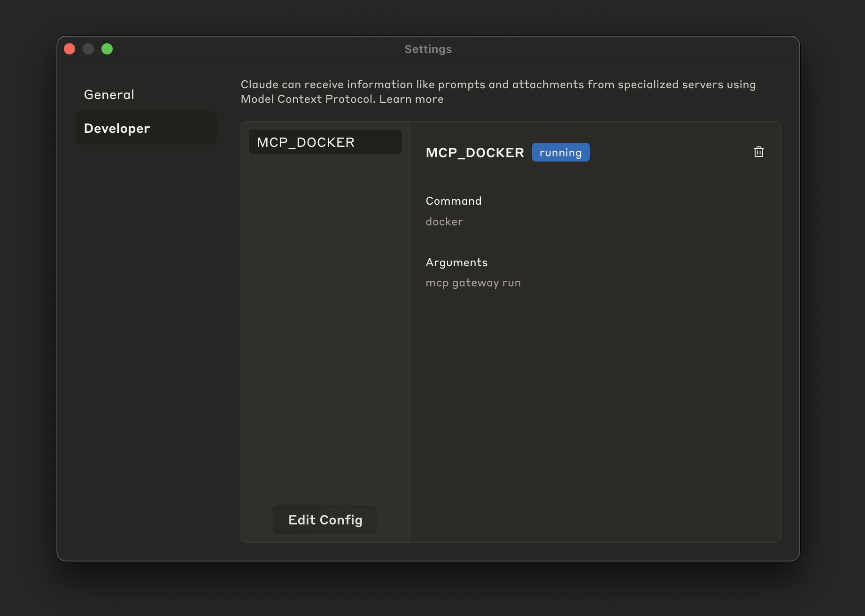Click the Command label
865x616 pixels.
453,201
